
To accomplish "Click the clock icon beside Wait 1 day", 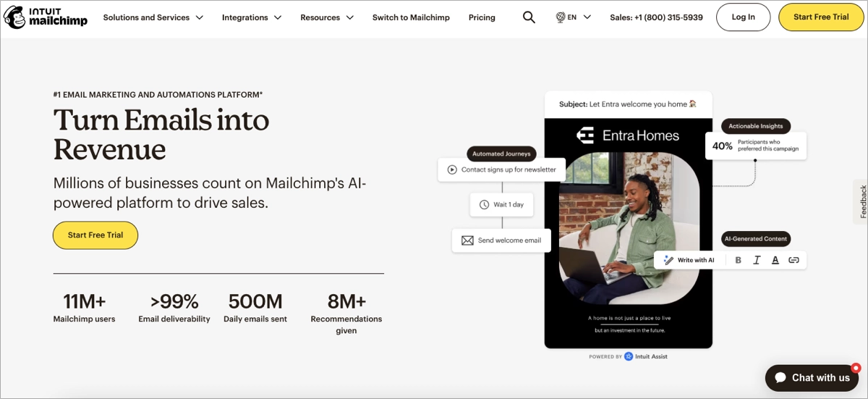I will (x=484, y=205).
